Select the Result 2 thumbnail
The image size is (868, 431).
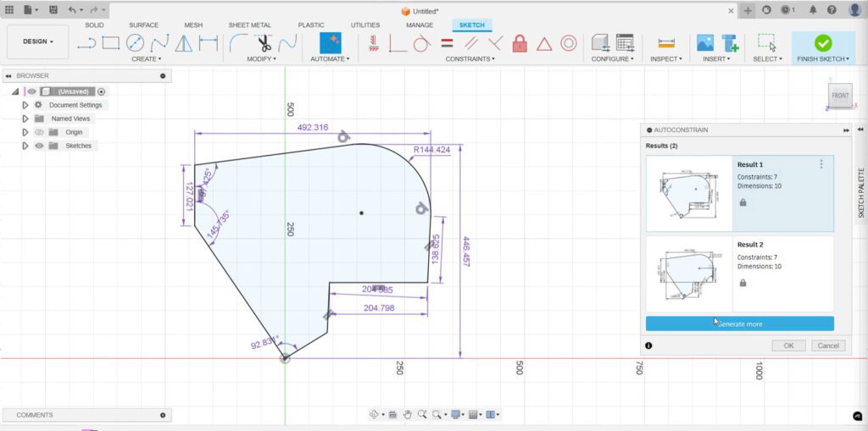click(688, 273)
